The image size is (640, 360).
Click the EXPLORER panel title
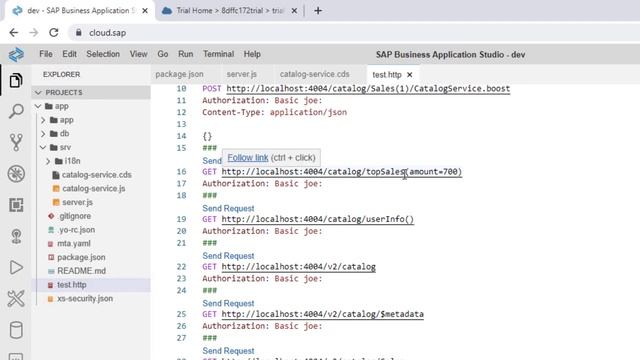pyautogui.click(x=61, y=74)
